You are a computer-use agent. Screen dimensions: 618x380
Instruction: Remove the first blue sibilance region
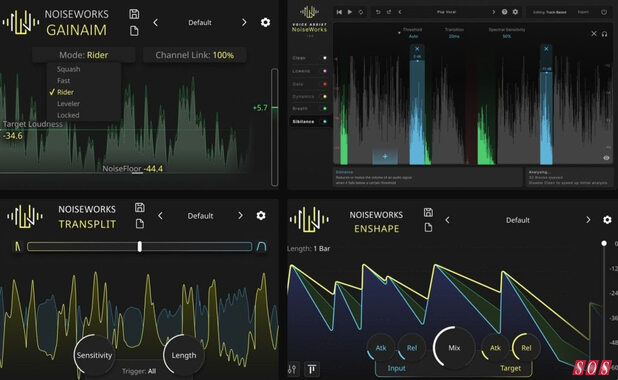417,49
